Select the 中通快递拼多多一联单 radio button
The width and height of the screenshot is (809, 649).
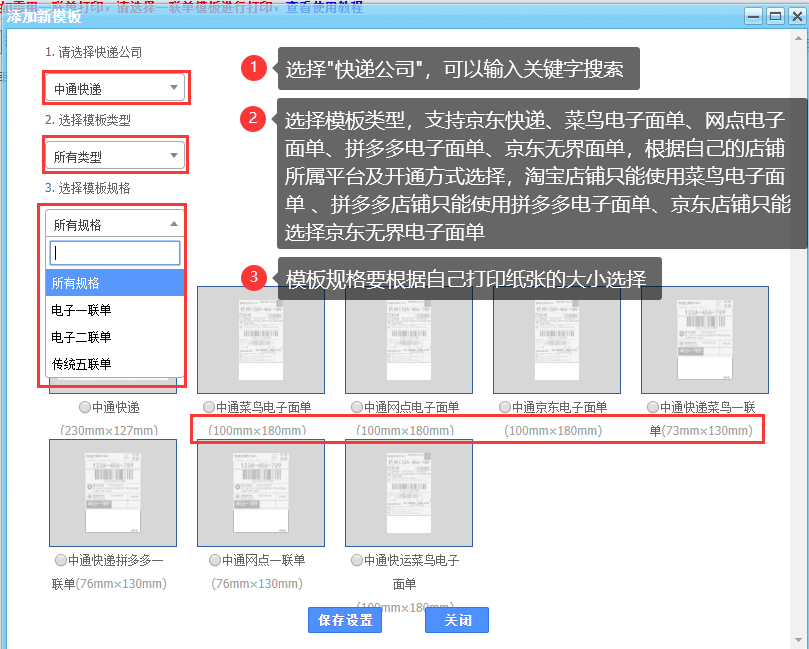click(61, 560)
